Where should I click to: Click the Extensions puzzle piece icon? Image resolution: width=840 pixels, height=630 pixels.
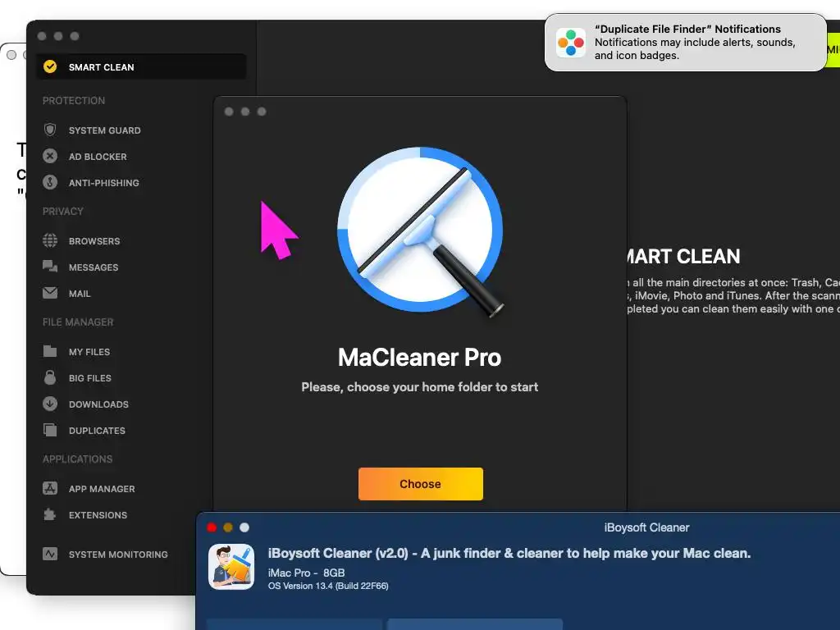50,514
